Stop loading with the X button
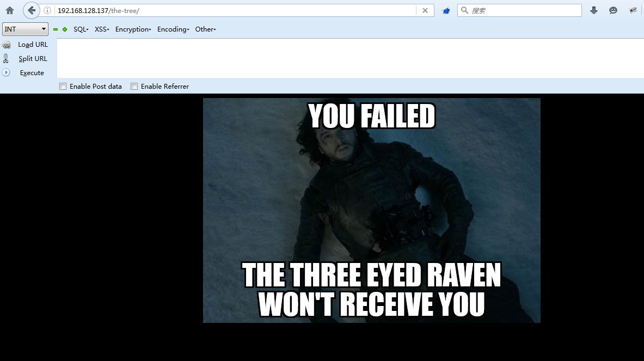The height and width of the screenshot is (361, 644). [425, 11]
